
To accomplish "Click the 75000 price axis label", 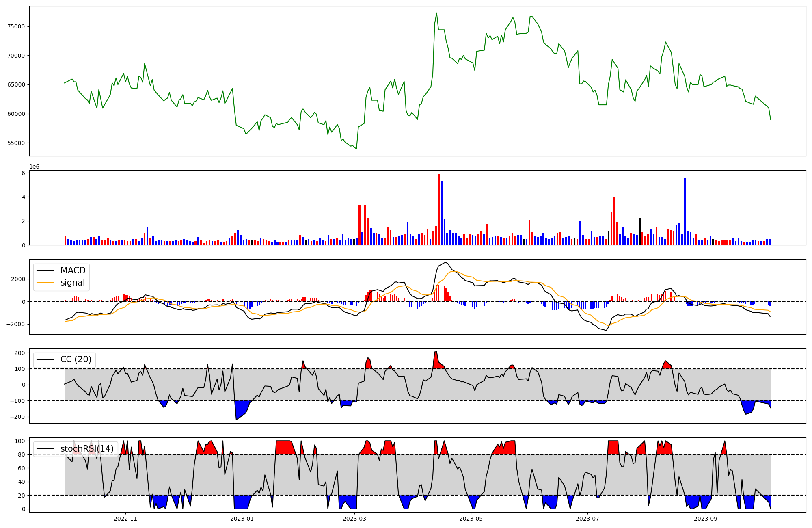I will pos(16,27).
